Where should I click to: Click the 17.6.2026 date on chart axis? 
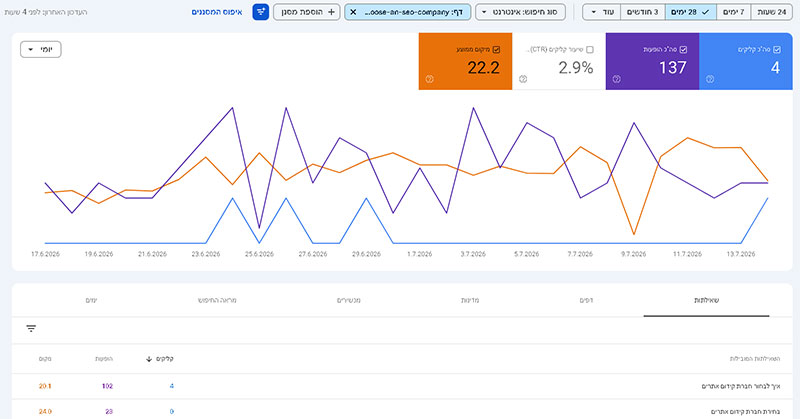pyautogui.click(x=45, y=254)
